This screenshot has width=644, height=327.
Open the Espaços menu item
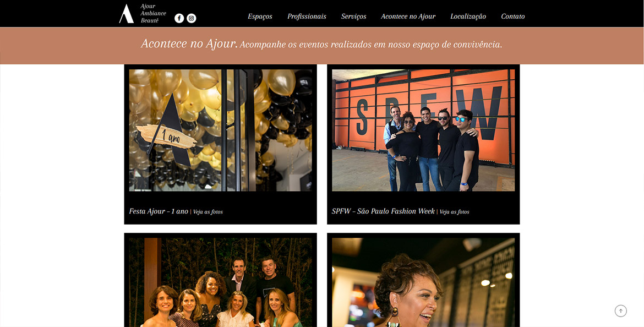[x=260, y=17]
